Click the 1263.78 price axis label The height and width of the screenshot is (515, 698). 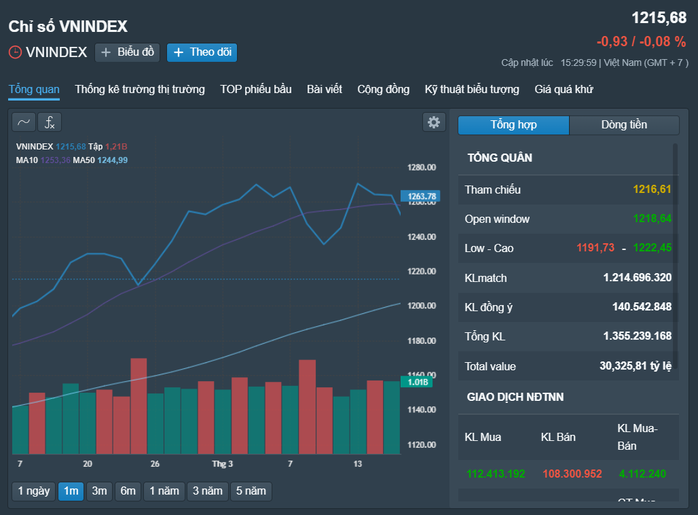(x=421, y=196)
